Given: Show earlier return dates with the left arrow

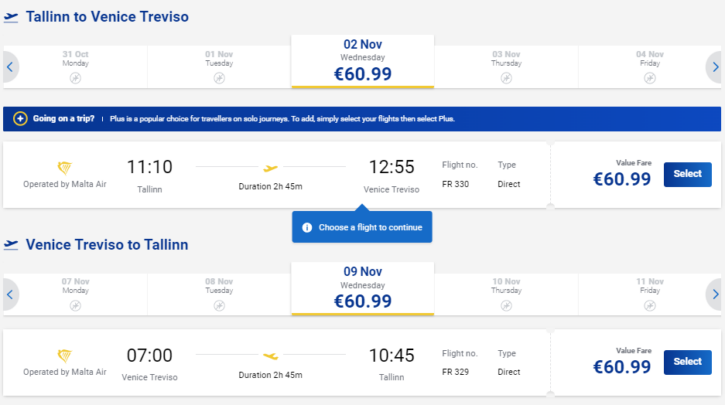Looking at the screenshot, I should (10, 294).
